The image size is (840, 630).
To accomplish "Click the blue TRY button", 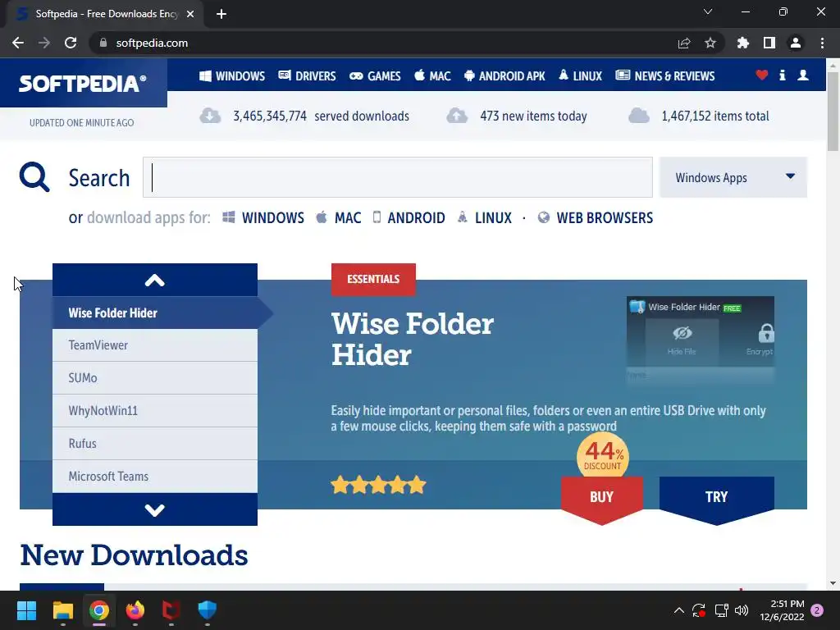I will tap(717, 498).
